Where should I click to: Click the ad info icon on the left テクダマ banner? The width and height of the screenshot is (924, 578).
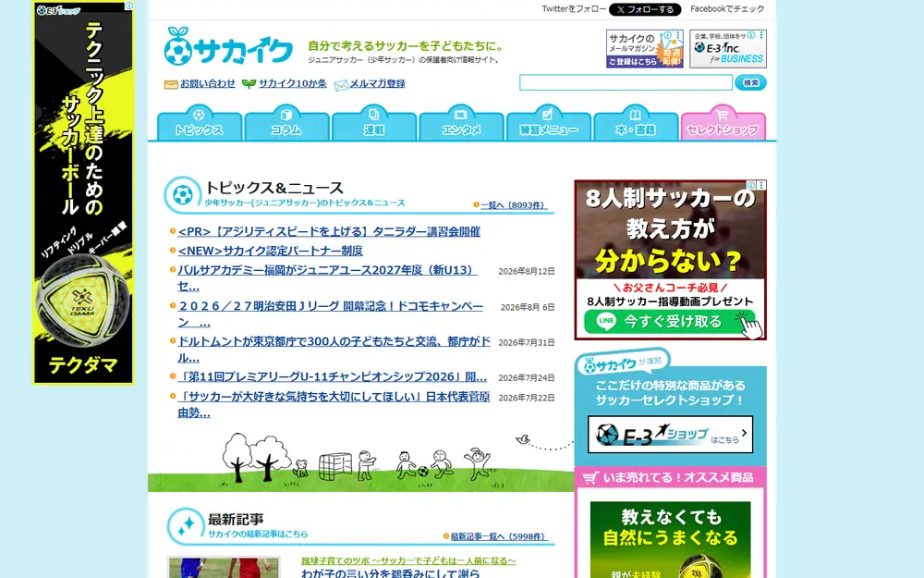129,6
